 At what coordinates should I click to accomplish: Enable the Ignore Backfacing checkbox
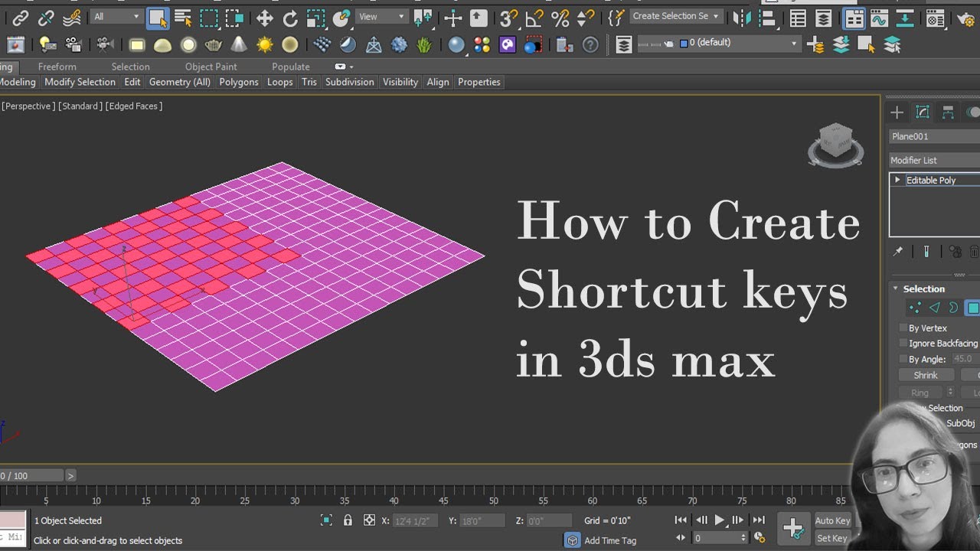point(903,344)
